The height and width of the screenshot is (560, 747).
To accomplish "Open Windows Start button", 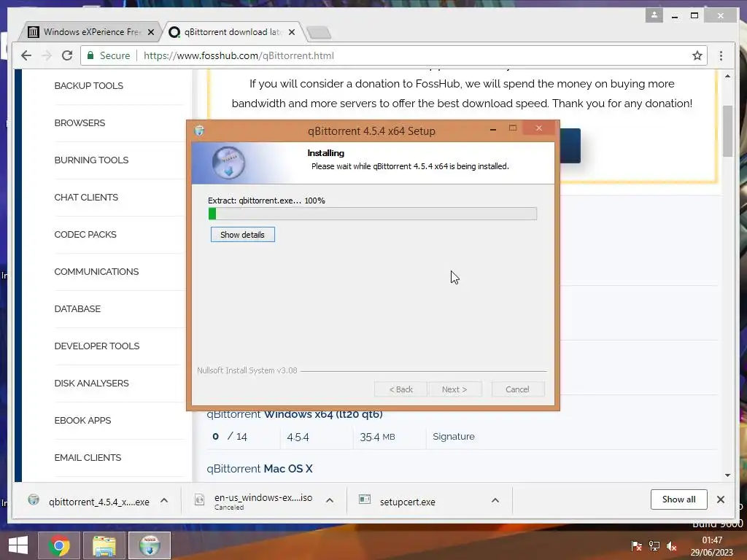I will coord(18,545).
